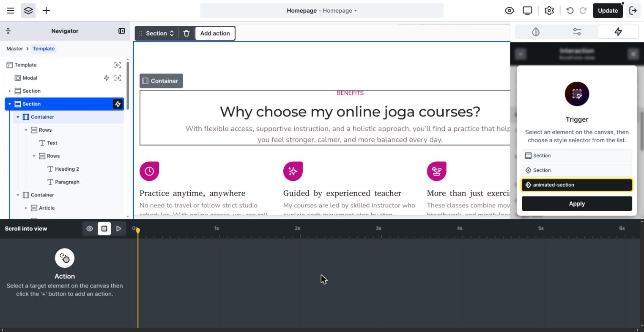This screenshot has width=644, height=332.
Task: Collapse the selected Section tree node
Action: 10,104
